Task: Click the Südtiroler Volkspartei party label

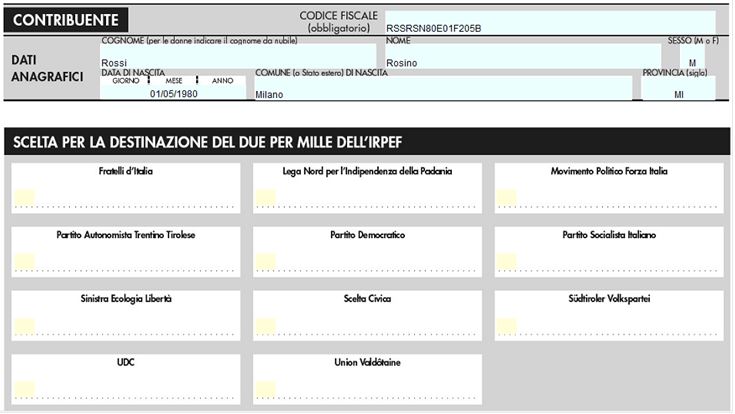Action: point(609,299)
